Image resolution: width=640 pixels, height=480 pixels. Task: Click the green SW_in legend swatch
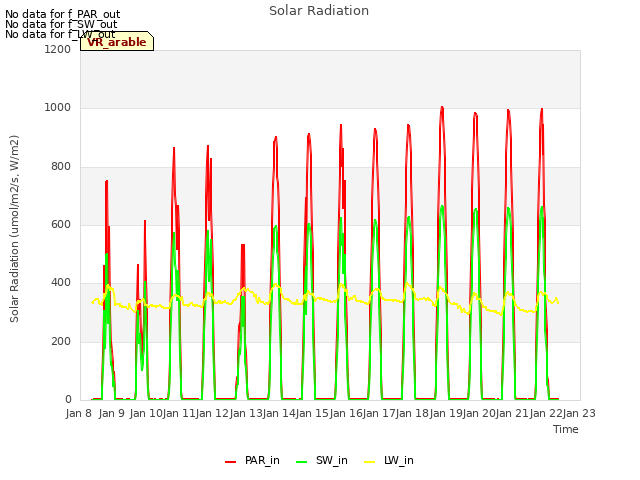coord(302,462)
